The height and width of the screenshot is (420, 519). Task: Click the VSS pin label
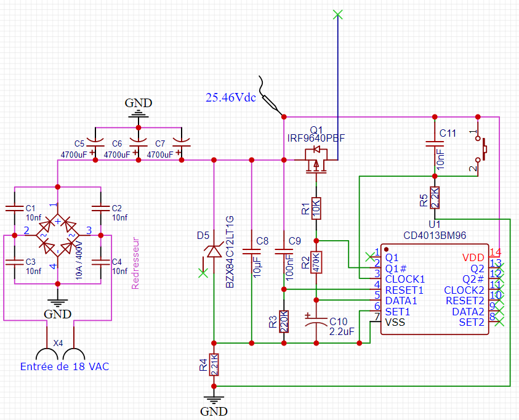tap(395, 322)
